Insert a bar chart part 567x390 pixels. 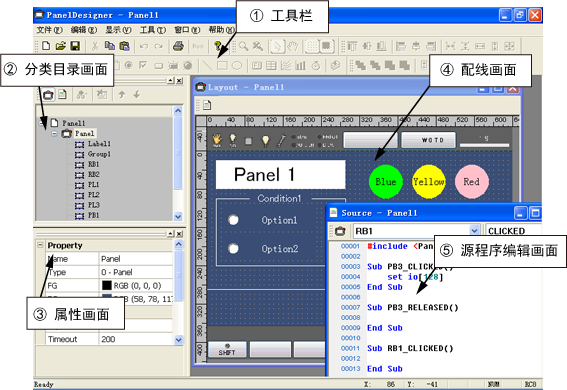click(300, 65)
